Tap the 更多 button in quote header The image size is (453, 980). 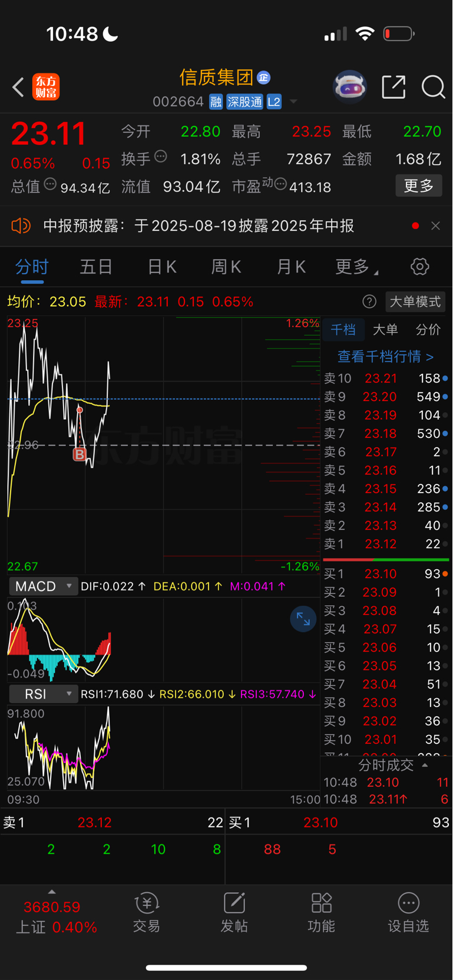point(419,186)
